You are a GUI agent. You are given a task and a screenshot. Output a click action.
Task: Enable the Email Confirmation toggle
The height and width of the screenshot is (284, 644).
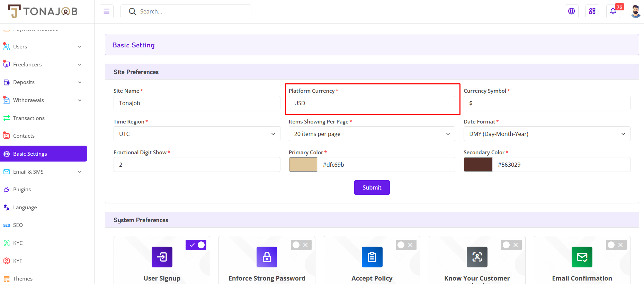pyautogui.click(x=616, y=245)
